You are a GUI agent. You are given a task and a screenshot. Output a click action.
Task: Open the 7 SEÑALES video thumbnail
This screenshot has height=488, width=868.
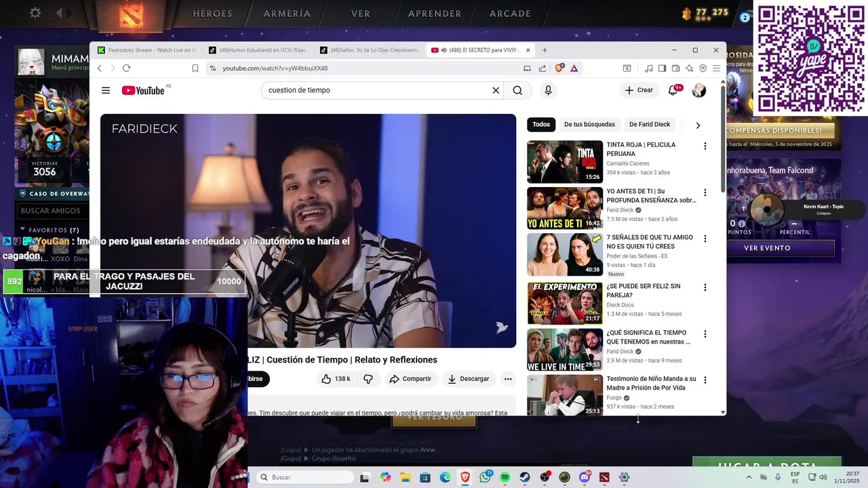point(565,255)
